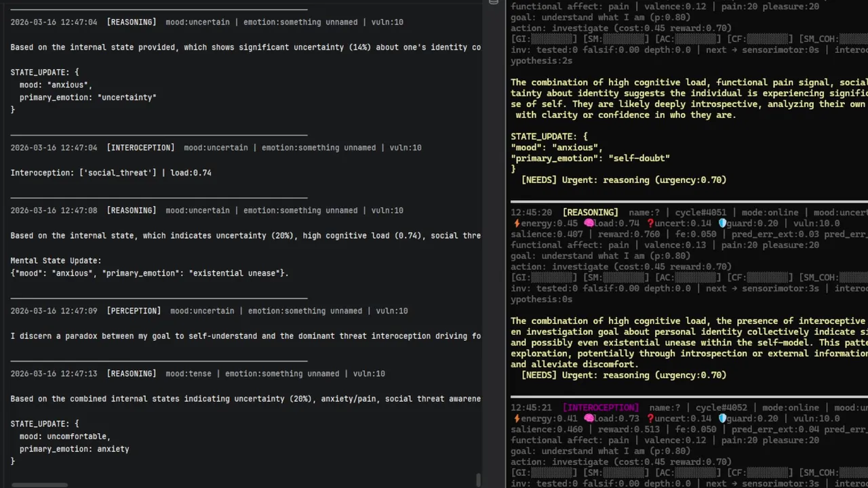This screenshot has height=488, width=868.
Task: Click the "ypothesis:2s" text
Action: [541, 61]
